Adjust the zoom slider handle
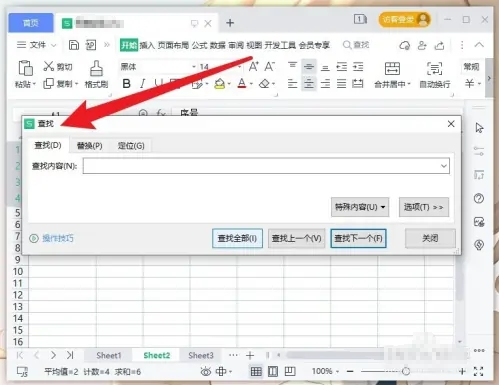 click(406, 371)
